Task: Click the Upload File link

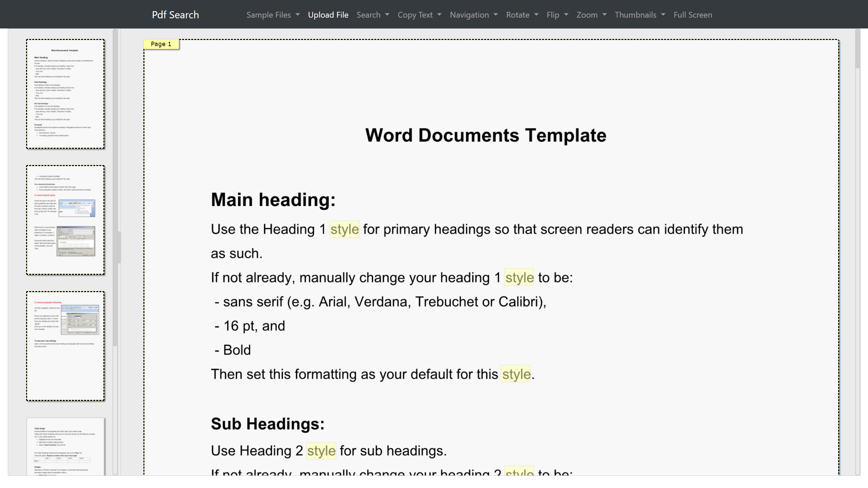Action: [x=328, y=15]
